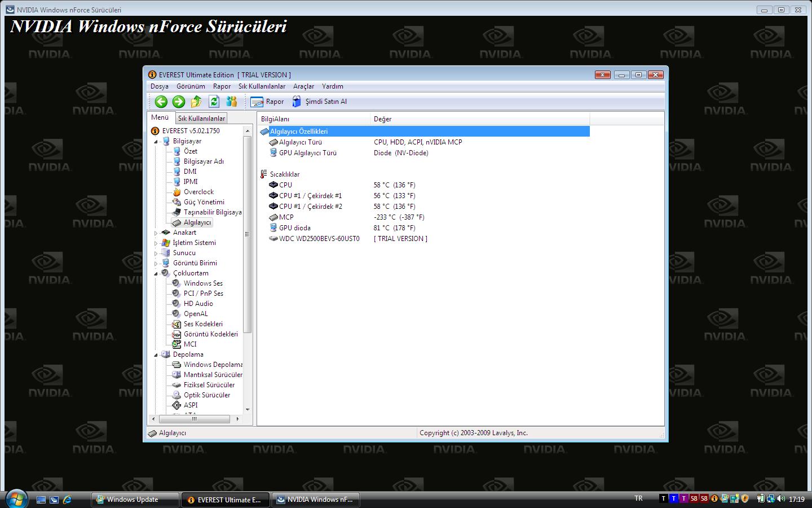The height and width of the screenshot is (508, 812).
Task: Click the Refresh toolbar icon
Action: point(214,102)
